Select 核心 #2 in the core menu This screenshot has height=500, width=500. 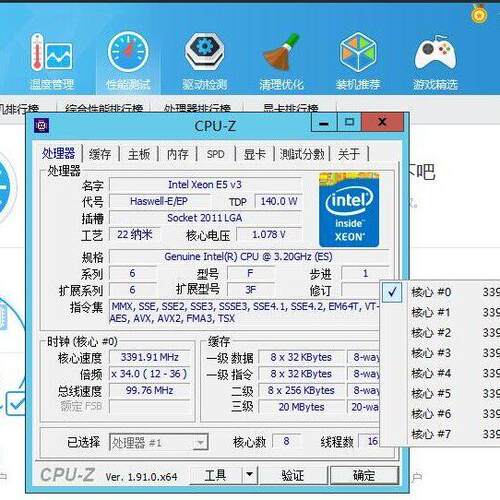(440, 333)
